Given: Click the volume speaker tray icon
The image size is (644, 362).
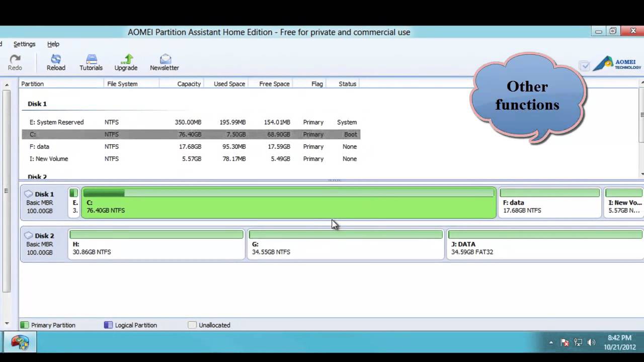Looking at the screenshot, I should point(592,342).
